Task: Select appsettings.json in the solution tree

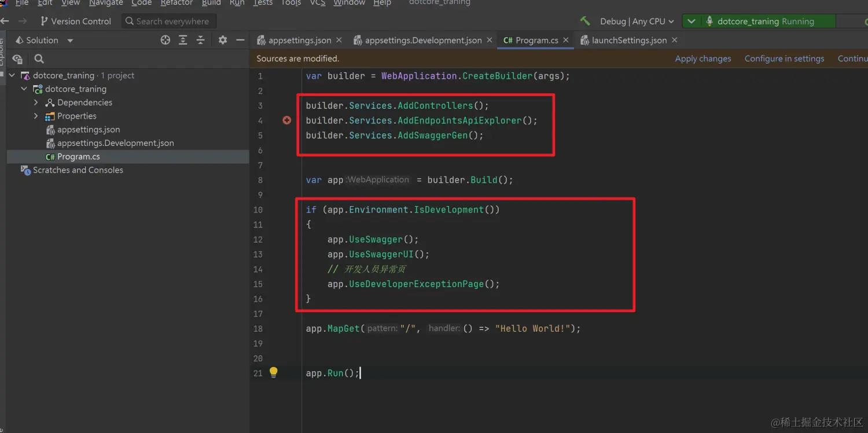Action: pos(89,130)
